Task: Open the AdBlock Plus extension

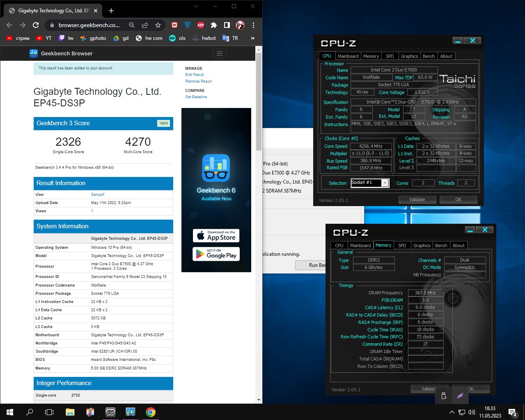Action: click(201, 25)
